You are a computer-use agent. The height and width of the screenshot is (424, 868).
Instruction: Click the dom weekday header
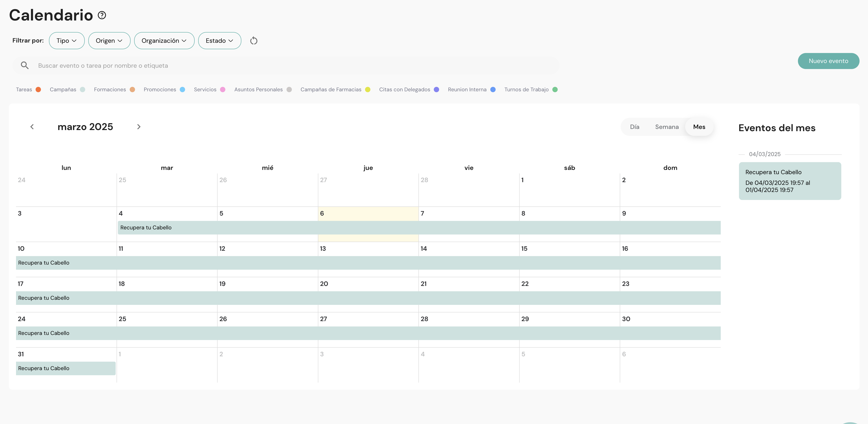670,168
